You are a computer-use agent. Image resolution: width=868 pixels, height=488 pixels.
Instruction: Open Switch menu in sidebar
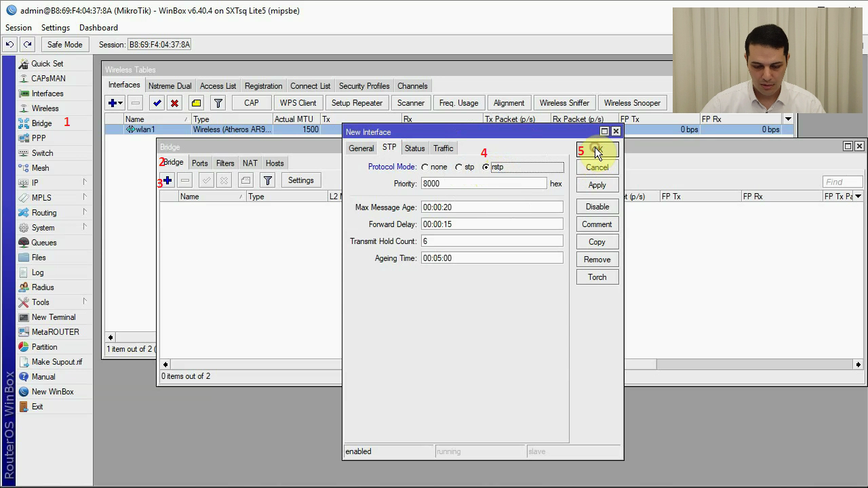pyautogui.click(x=42, y=153)
